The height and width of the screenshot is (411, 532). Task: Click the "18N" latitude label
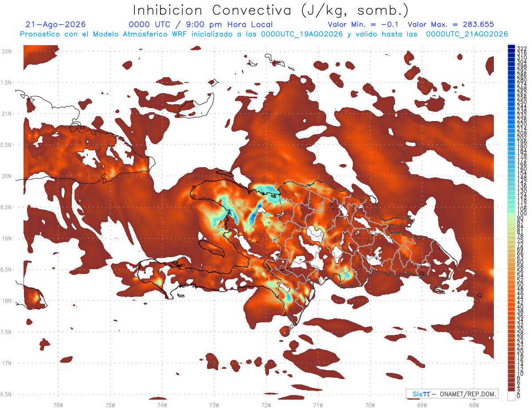[6, 301]
